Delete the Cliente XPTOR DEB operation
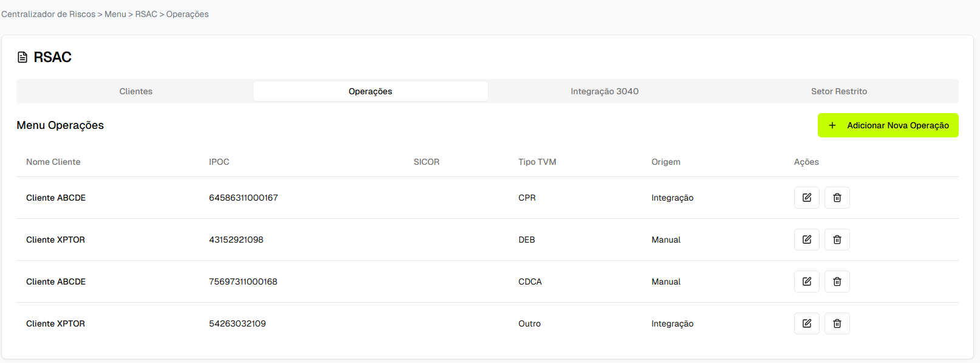This screenshot has width=980, height=363. point(837,240)
